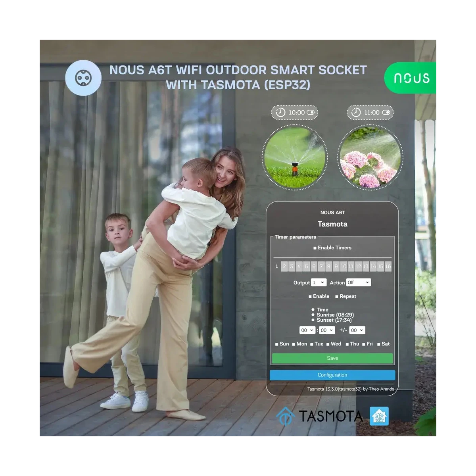Viewport: 476px width, 476px height.
Task: Check the Wed day checkbox
Action: (328, 344)
